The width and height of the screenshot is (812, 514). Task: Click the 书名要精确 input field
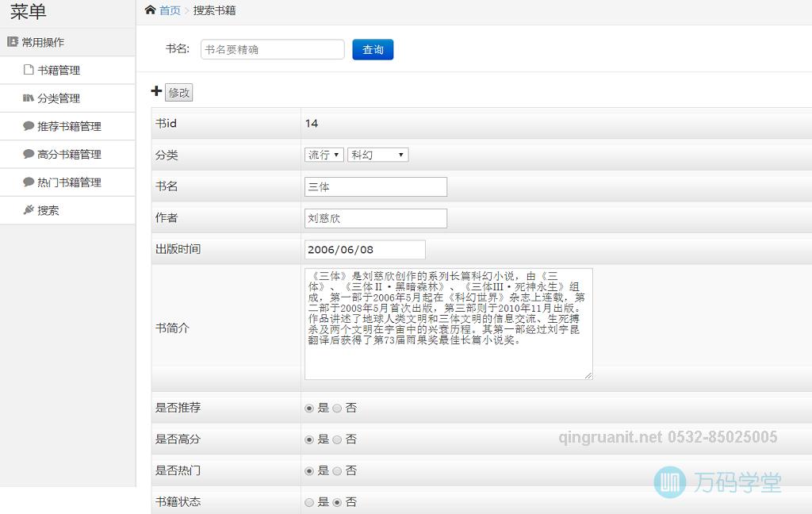[272, 49]
